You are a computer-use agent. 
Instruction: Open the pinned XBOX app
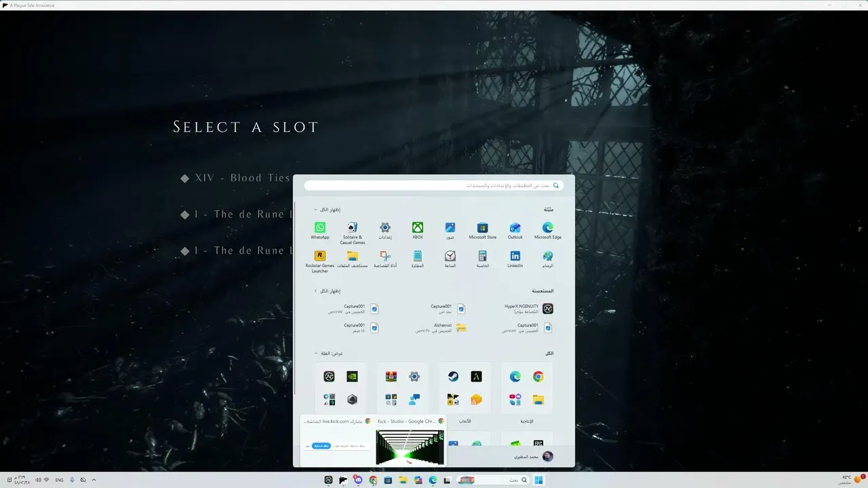(418, 231)
